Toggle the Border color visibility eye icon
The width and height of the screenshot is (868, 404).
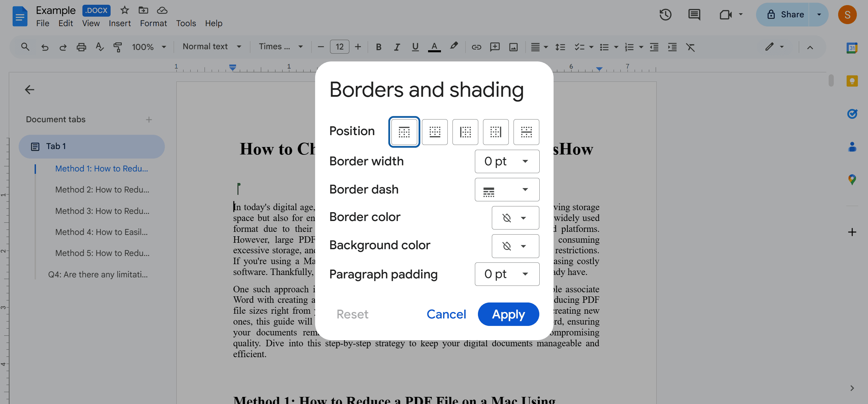pos(505,217)
